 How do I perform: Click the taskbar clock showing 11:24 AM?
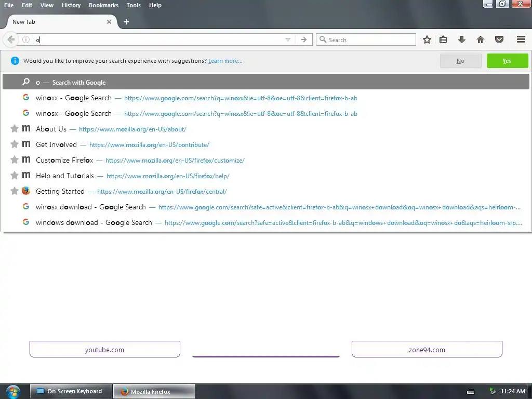(513, 392)
